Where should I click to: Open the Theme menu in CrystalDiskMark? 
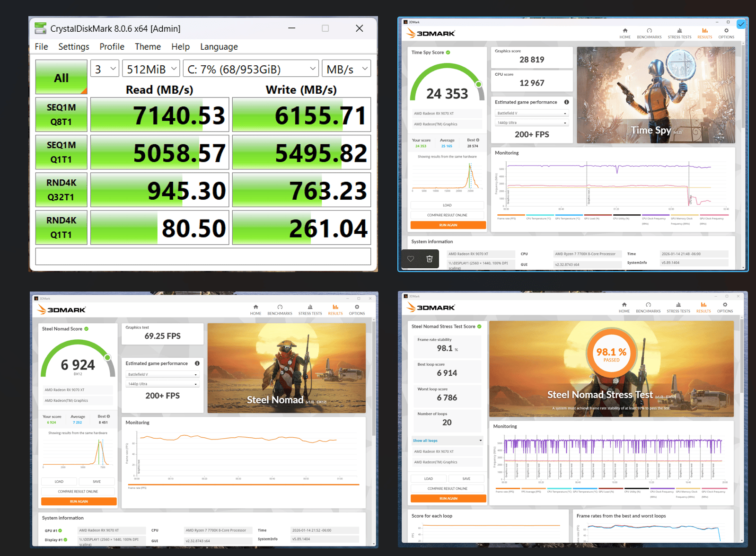(x=148, y=46)
